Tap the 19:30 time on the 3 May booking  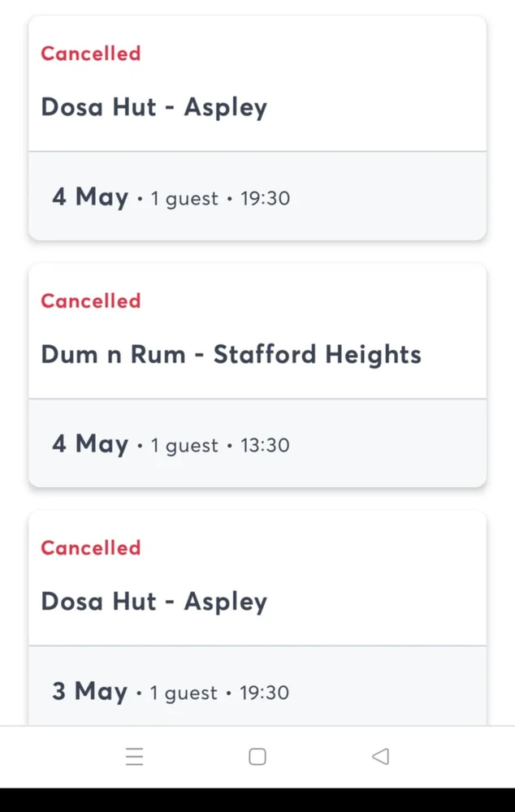(265, 693)
